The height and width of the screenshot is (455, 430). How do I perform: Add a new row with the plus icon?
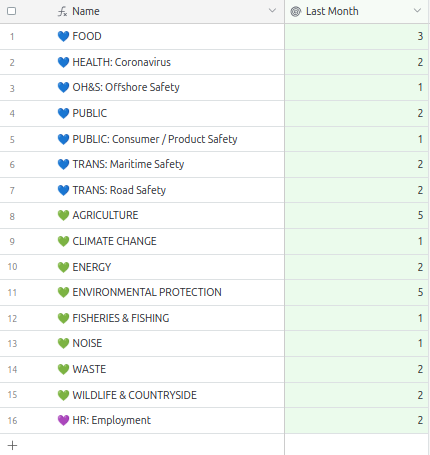click(x=12, y=445)
